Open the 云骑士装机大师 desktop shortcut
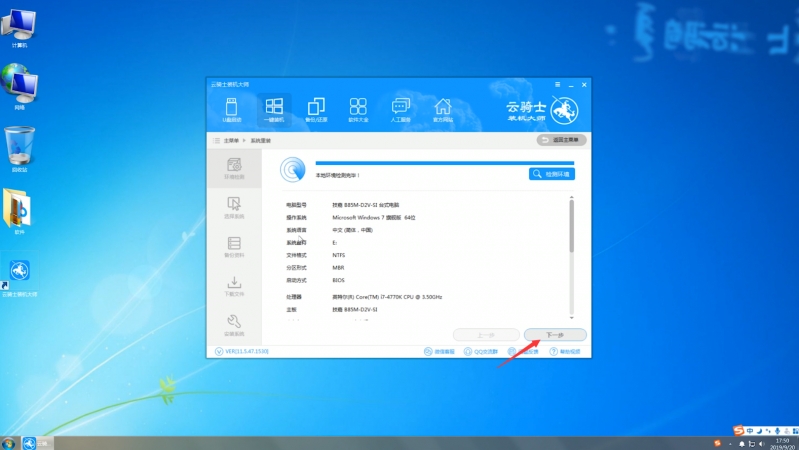 click(19, 276)
